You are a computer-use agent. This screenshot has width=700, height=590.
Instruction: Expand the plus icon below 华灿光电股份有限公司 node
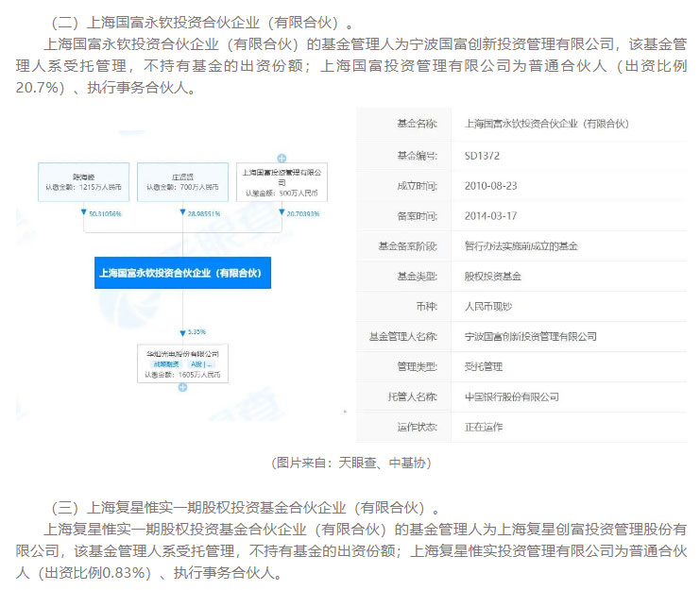pos(182,387)
